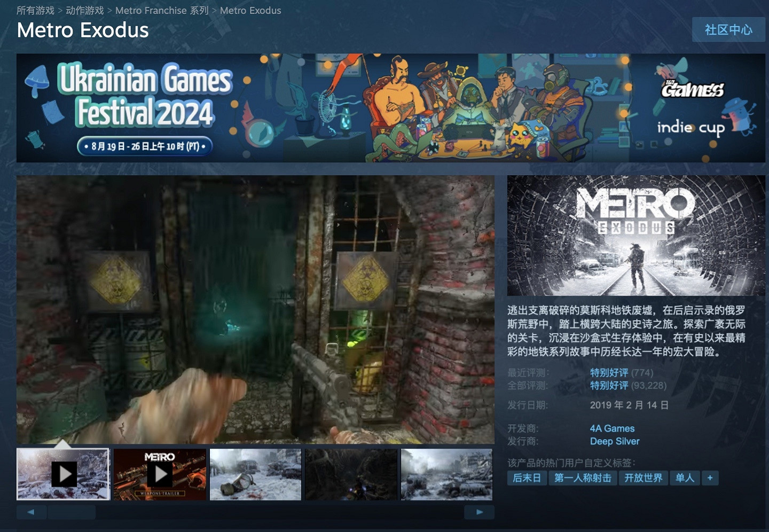Open the 社区中心 community hub
This screenshot has height=532, width=769.
pos(728,30)
